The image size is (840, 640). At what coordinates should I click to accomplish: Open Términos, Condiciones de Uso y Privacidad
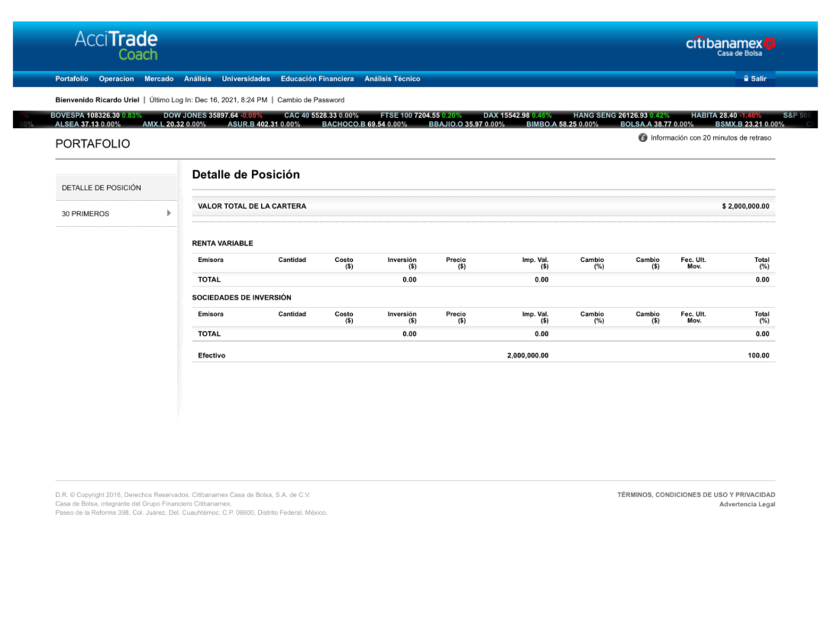click(696, 495)
